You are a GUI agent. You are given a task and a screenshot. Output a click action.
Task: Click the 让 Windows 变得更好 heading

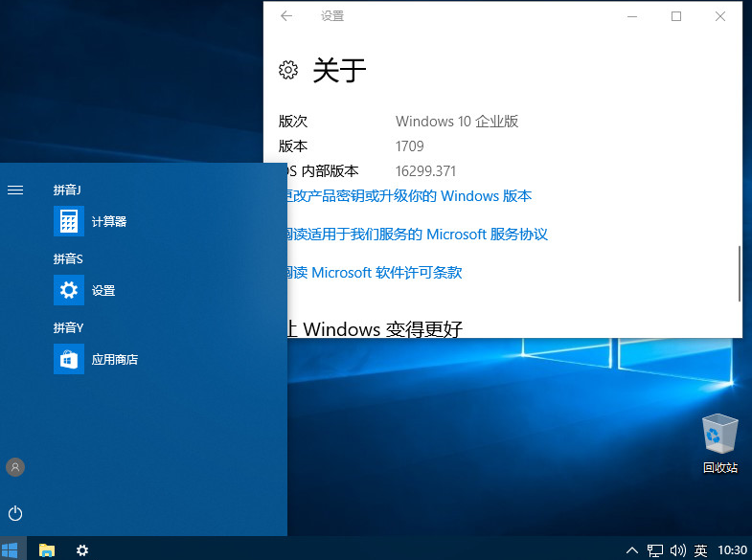tap(375, 329)
